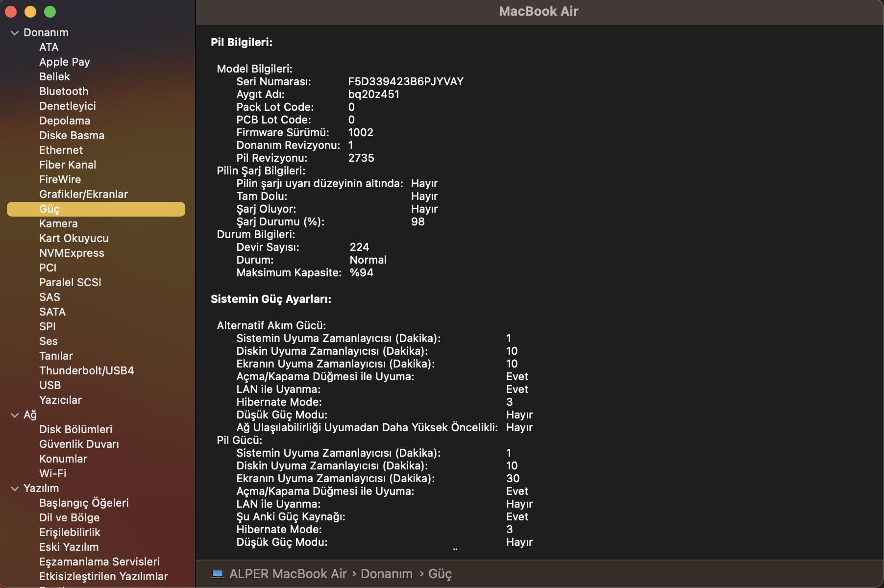The width and height of the screenshot is (884, 588).
Task: Click the Maksimum Kapasite value %94
Action: click(362, 273)
